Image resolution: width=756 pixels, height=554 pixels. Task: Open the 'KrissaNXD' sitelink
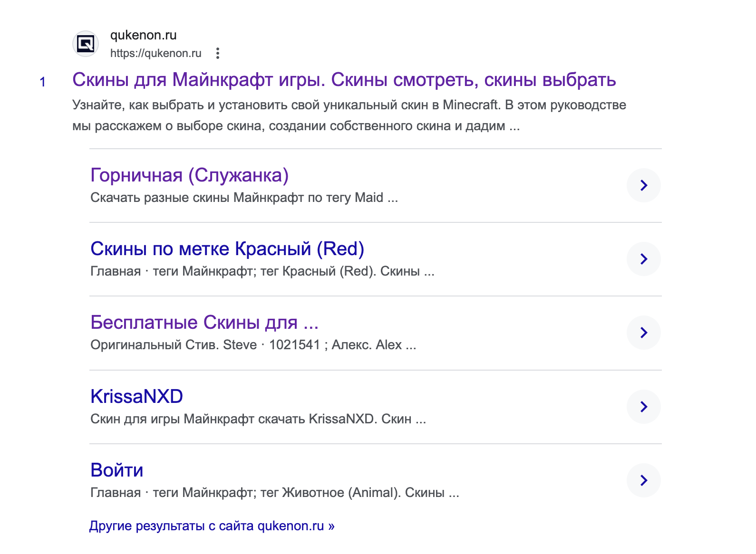point(137,396)
